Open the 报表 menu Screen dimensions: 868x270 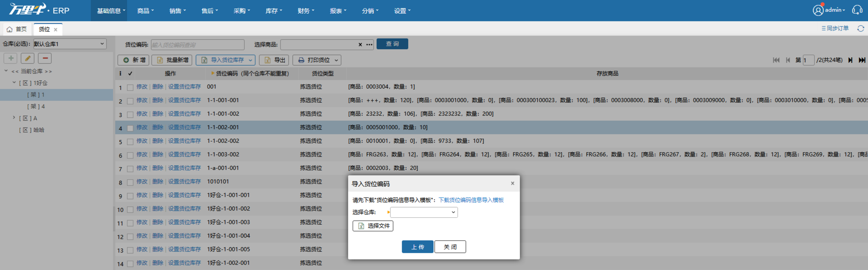pyautogui.click(x=338, y=11)
